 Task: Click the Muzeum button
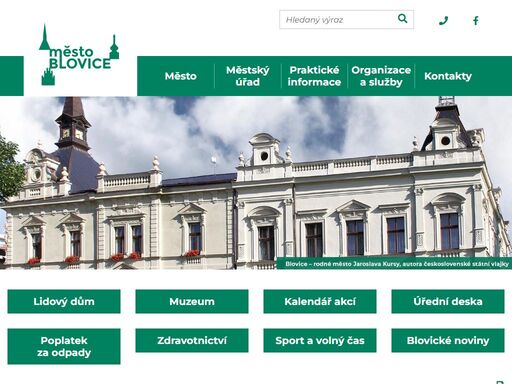[192, 301]
